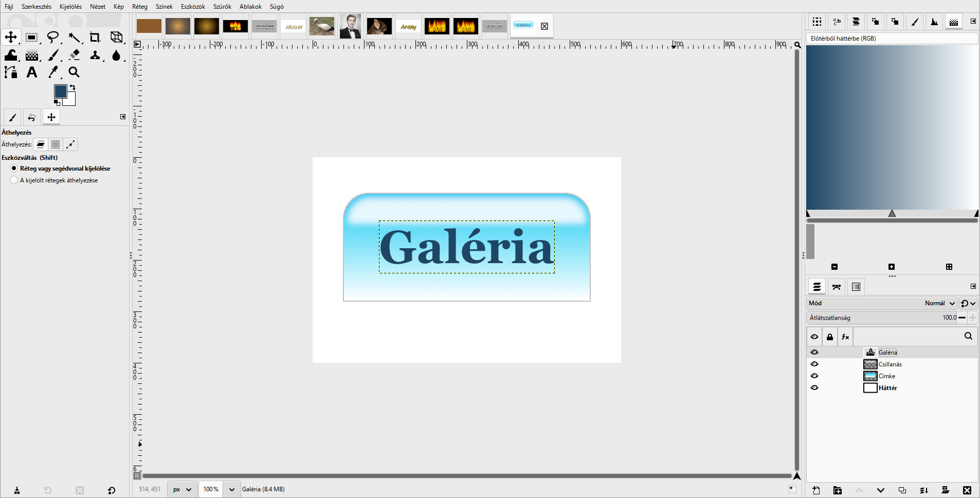
Task: Pick the Color Picker eyedropper tool
Action: (53, 72)
